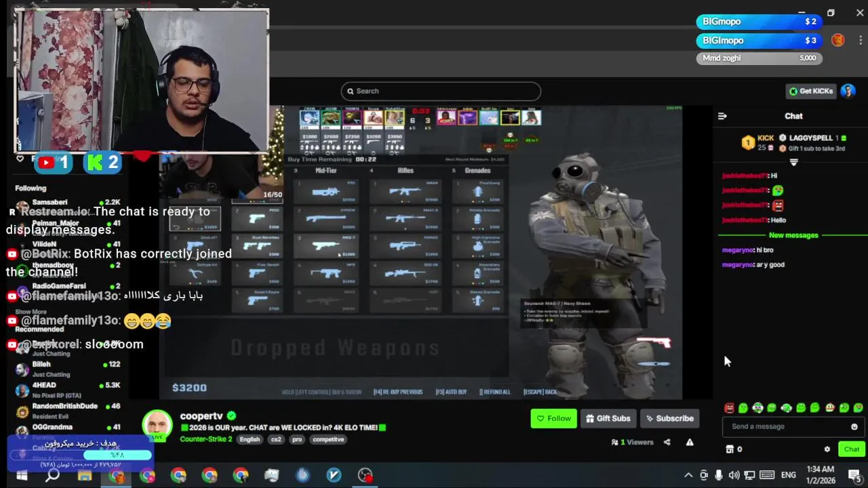Pick the red angry face emote
The image size is (868, 488).
[729, 408]
